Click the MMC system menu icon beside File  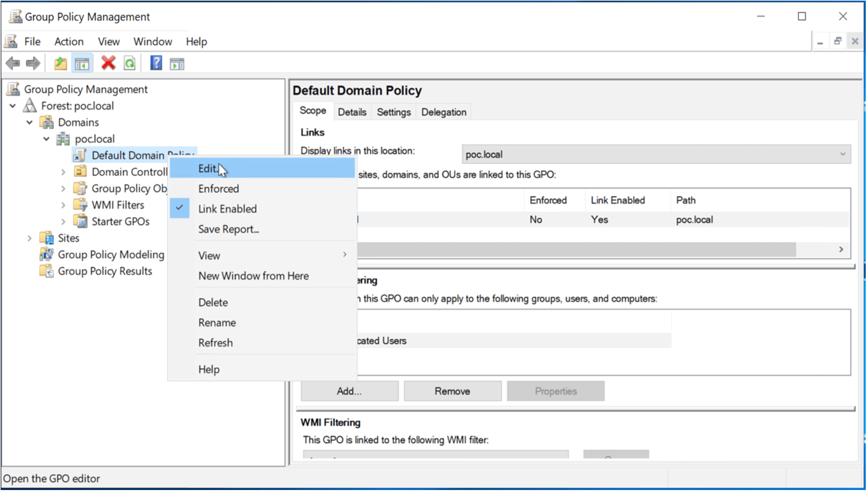[x=11, y=42]
